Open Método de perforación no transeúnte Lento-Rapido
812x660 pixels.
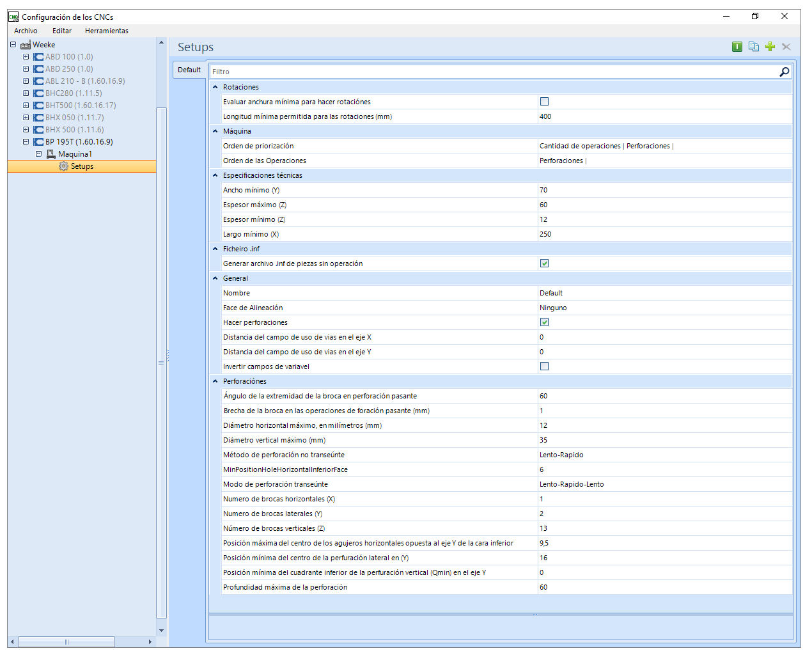point(665,455)
